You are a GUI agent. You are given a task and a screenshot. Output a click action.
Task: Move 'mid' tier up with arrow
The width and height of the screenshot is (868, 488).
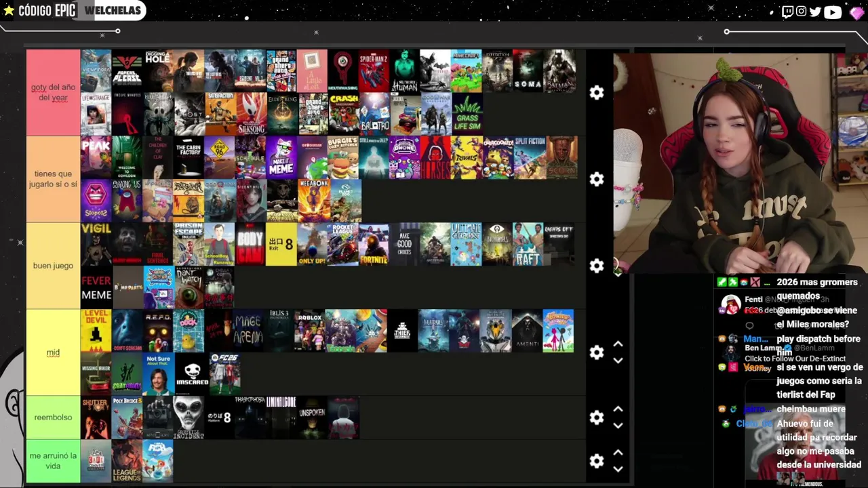coord(618,344)
